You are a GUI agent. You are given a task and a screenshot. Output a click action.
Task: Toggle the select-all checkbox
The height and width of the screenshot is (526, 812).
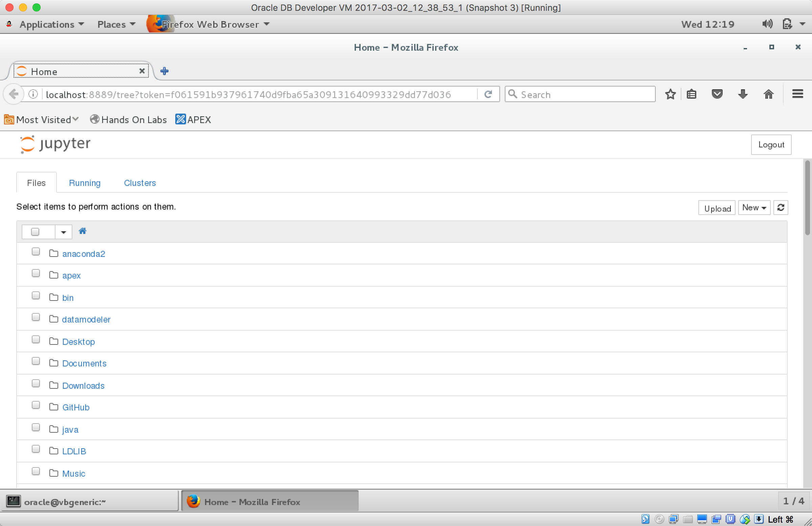[35, 232]
